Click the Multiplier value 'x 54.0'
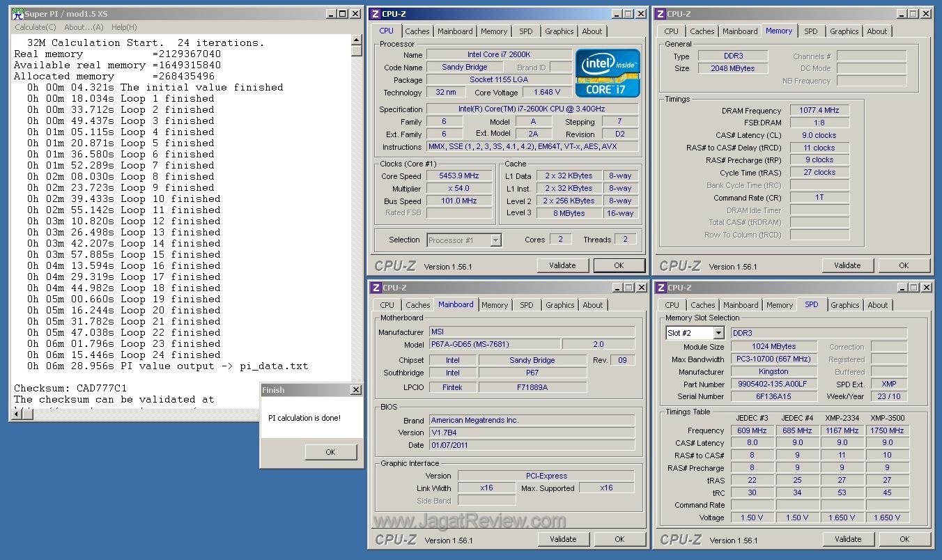The image size is (942, 560). coord(459,189)
